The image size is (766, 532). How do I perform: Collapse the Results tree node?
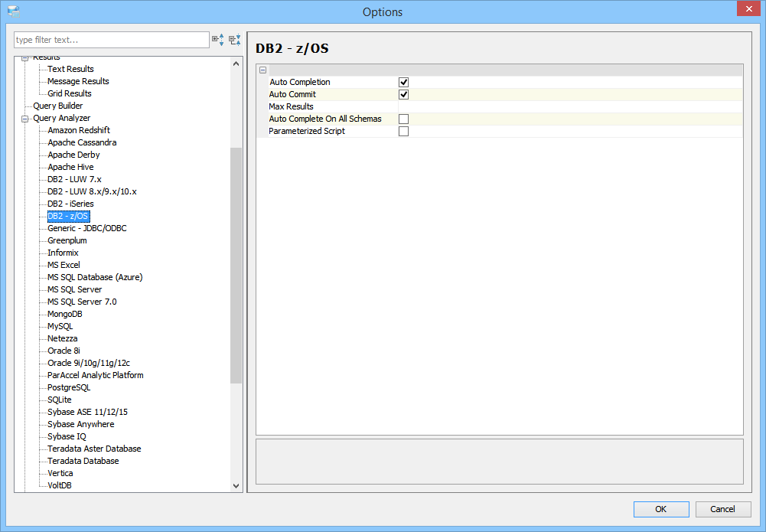tap(25, 58)
